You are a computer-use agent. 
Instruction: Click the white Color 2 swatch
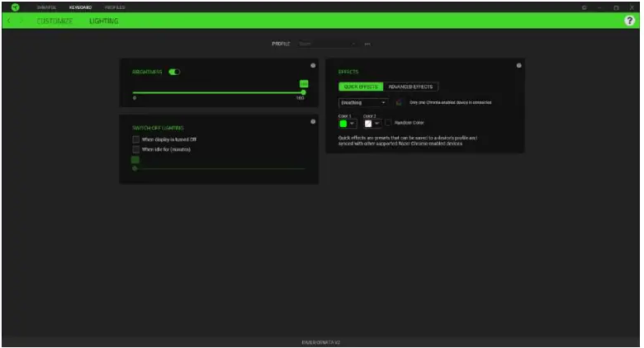[x=368, y=124]
